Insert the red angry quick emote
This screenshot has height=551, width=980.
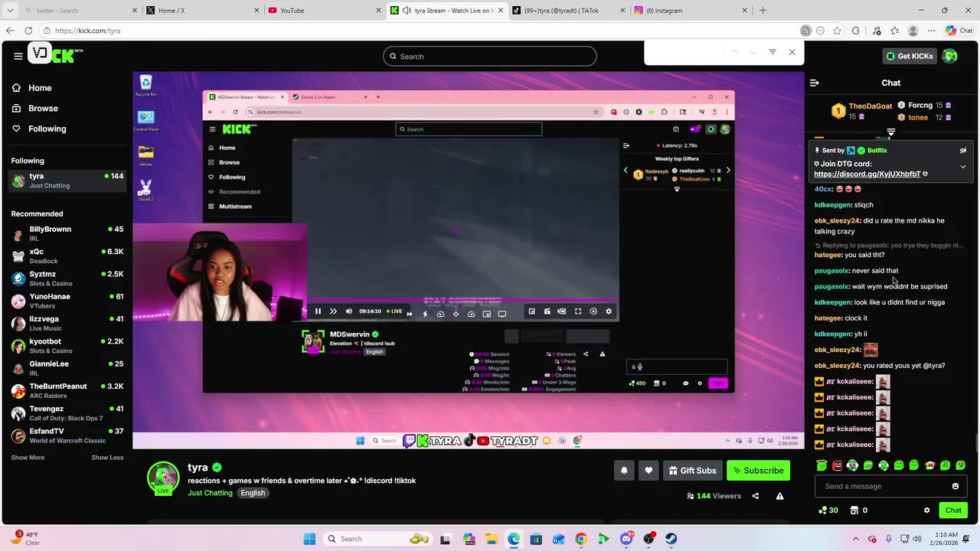click(837, 465)
